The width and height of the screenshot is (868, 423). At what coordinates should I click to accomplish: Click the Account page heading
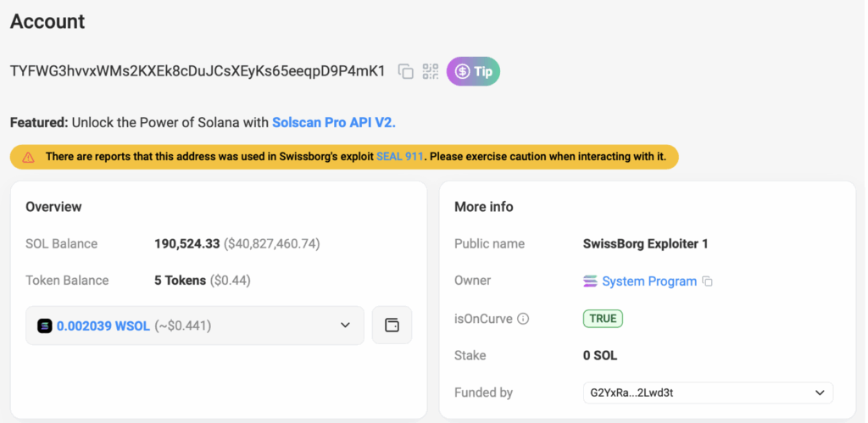pyautogui.click(x=47, y=21)
